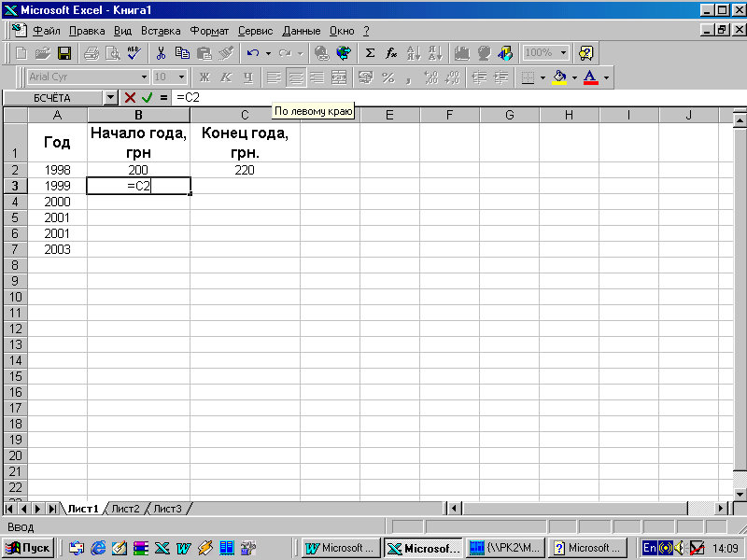The image size is (747, 560).
Task: Paste from clipboard icon
Action: pyautogui.click(x=204, y=53)
